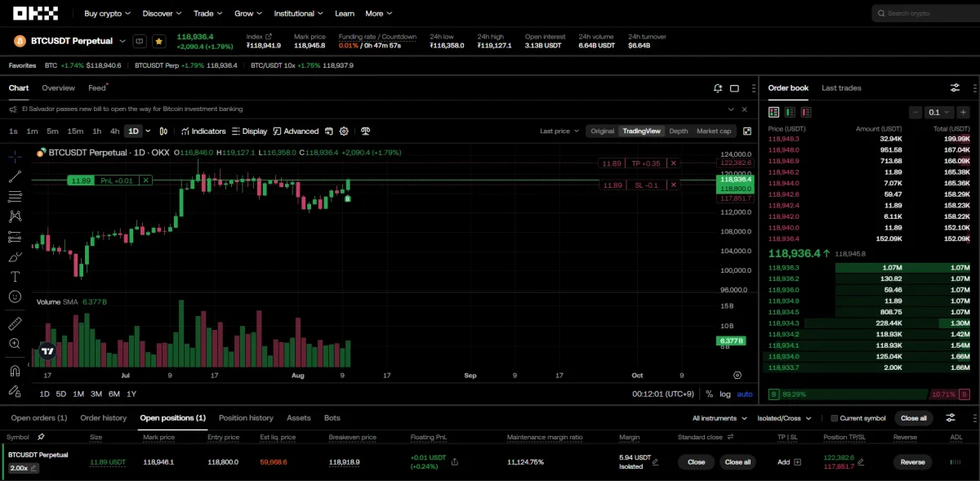980x481 pixels.
Task: Expand more timeframe options chevron
Action: coord(149,131)
